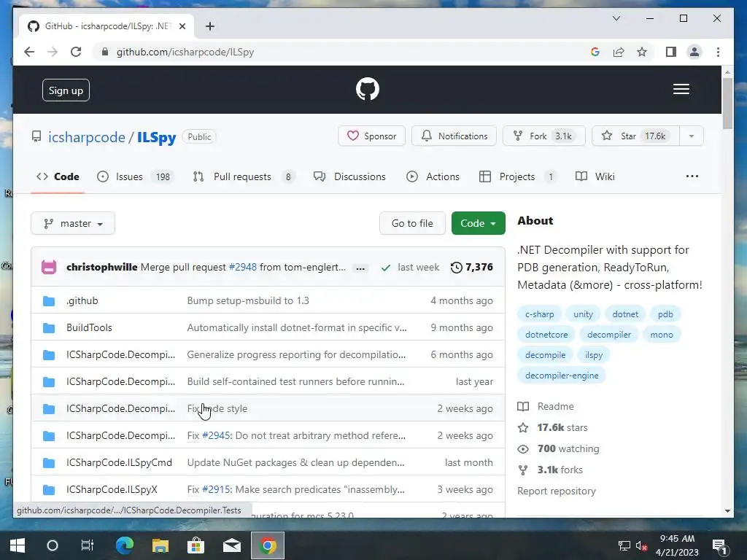The image size is (747, 560).
Task: Click the ICSharpCode.ILSpyCmd folder icon
Action: click(x=49, y=463)
